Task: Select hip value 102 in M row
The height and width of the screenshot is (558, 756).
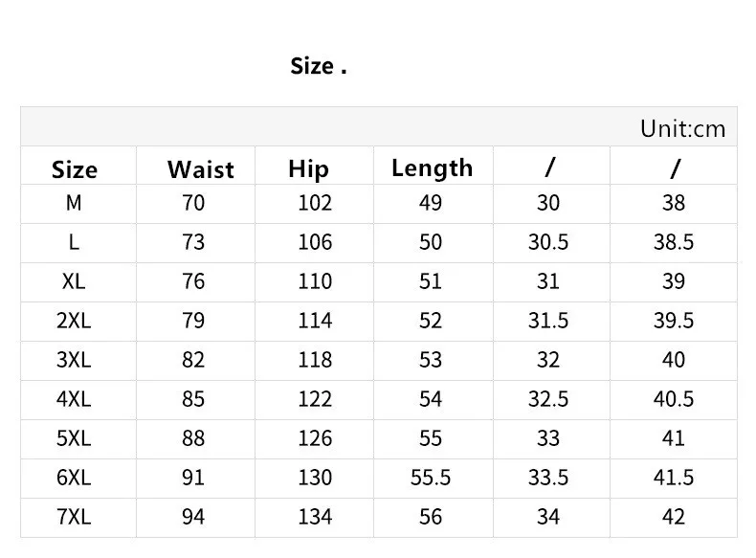Action: (315, 203)
